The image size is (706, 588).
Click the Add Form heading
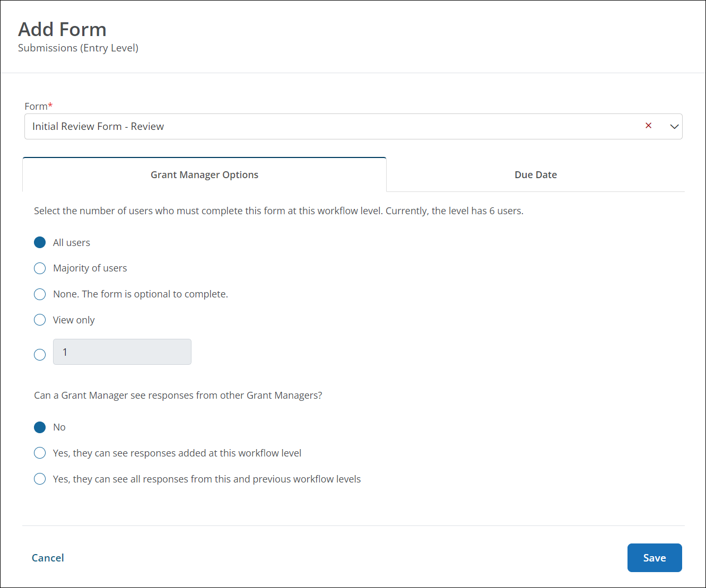(62, 29)
